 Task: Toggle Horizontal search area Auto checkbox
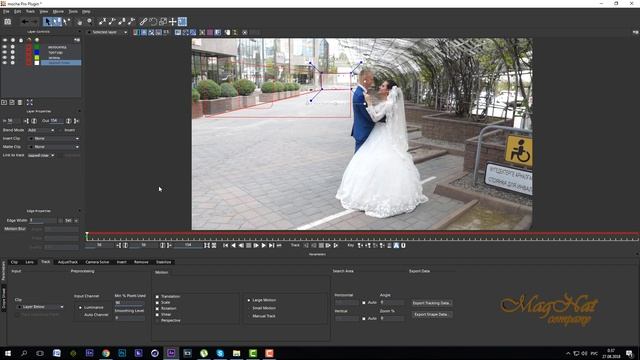[364, 302]
